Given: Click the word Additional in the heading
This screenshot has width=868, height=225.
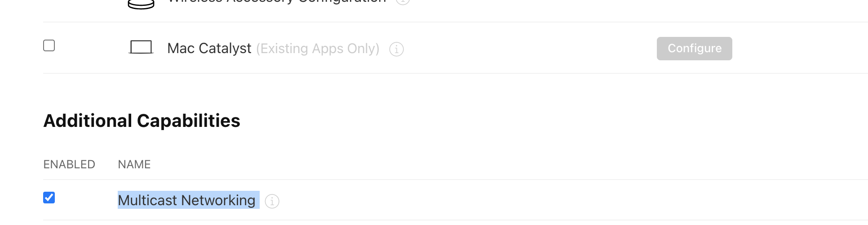Looking at the screenshot, I should point(88,121).
